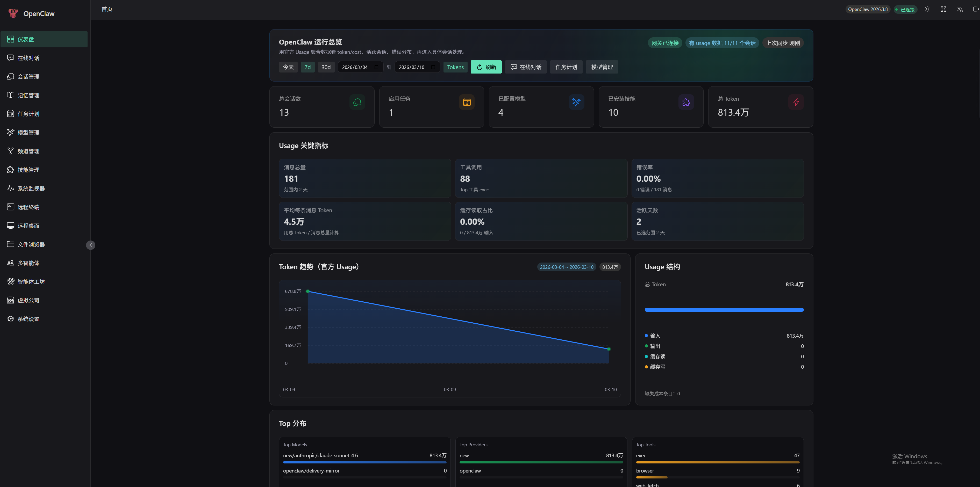Screen dimensions: 980x487
Task: Click the OpenClaw 2026.3.8 version badge
Action: (x=868, y=9)
